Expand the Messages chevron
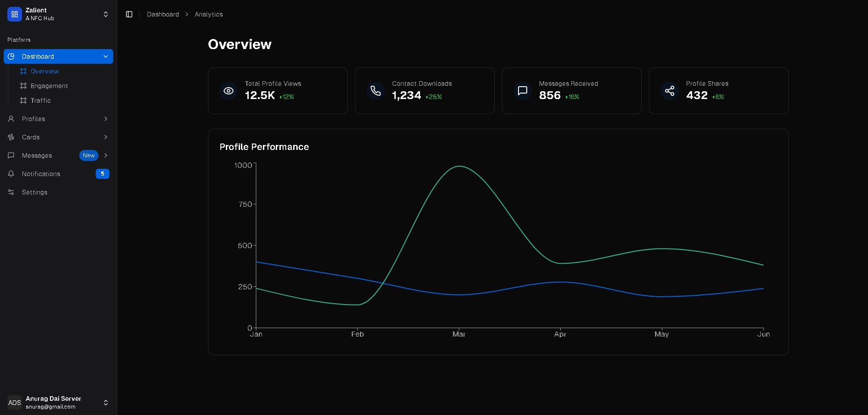This screenshot has width=868, height=415. (106, 155)
